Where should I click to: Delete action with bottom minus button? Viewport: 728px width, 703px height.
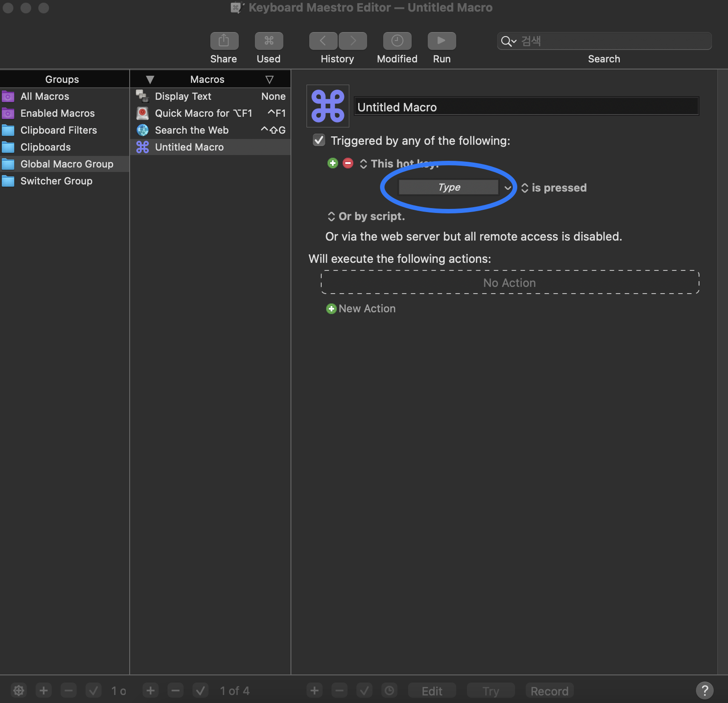click(339, 691)
